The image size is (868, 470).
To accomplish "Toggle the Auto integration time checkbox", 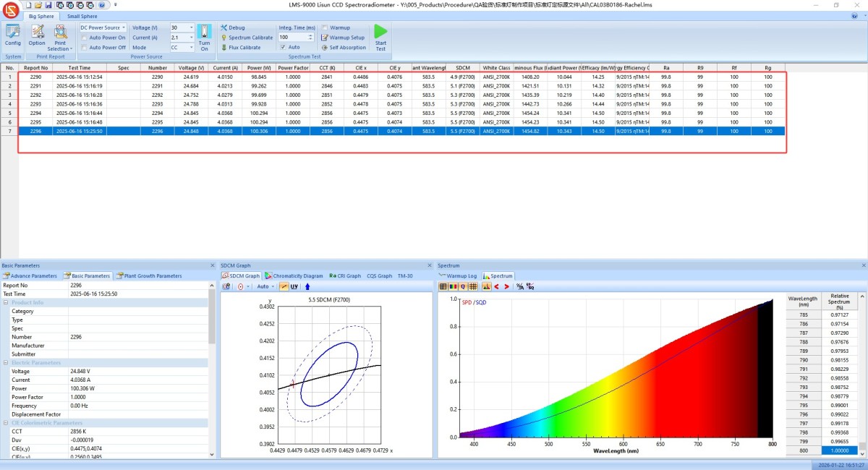I will point(283,47).
